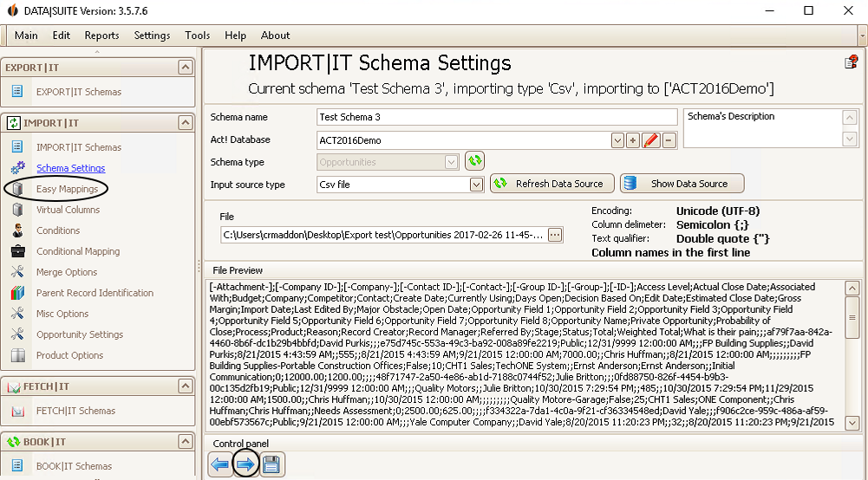Click the Conditions agent icon
This screenshot has width=868, height=480.
[17, 230]
